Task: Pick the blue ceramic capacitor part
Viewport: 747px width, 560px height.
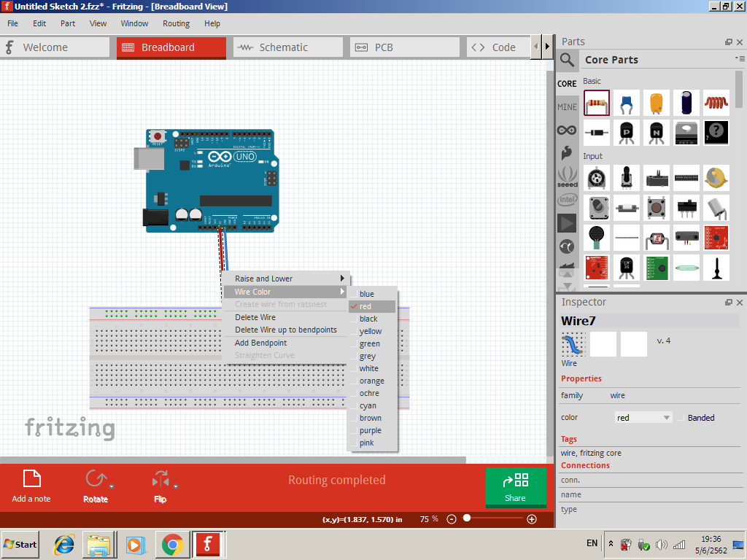Action: coord(627,103)
